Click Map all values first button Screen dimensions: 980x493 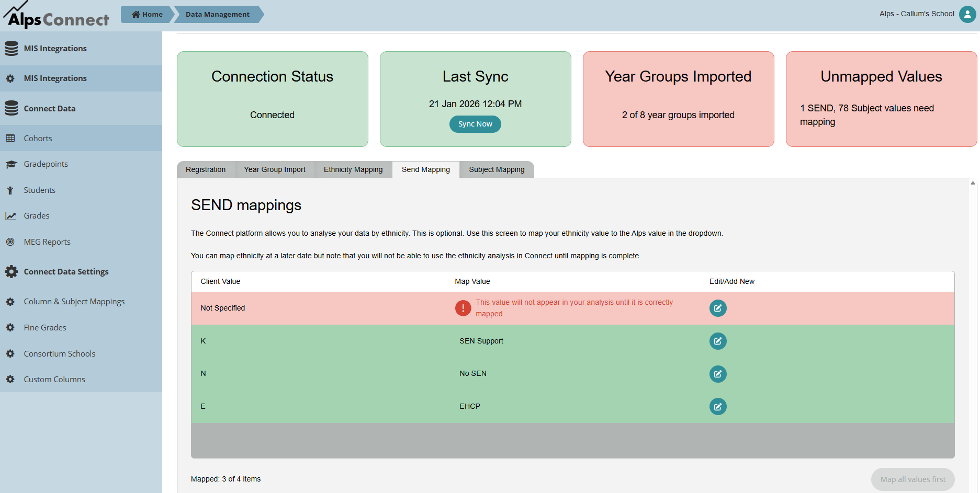(x=913, y=479)
